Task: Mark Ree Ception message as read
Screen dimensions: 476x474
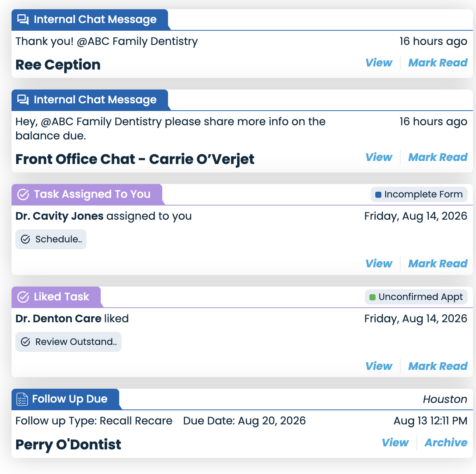Action: [x=438, y=63]
